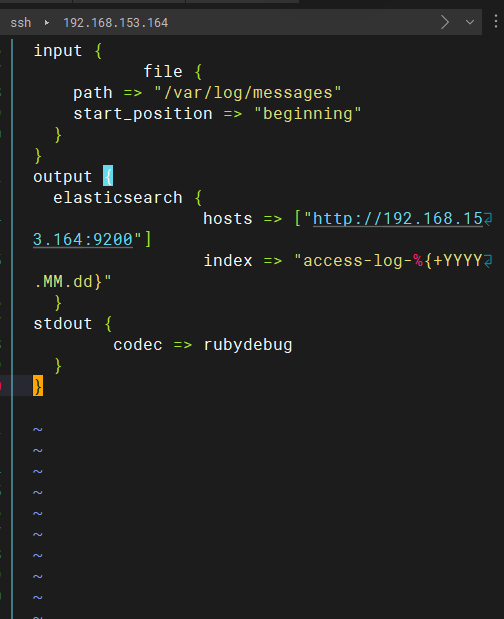Click the 'ssh' label in the header
Viewport: 504px width, 619px height.
[x=21, y=23]
